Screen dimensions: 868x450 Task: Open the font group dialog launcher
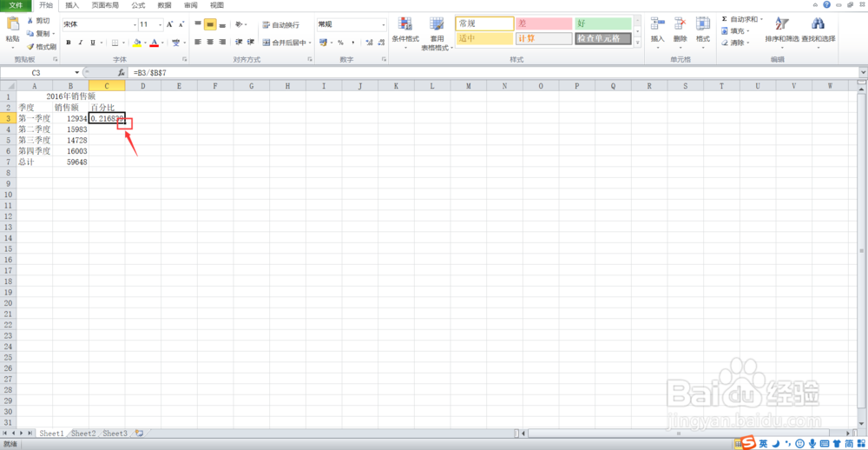(x=185, y=59)
